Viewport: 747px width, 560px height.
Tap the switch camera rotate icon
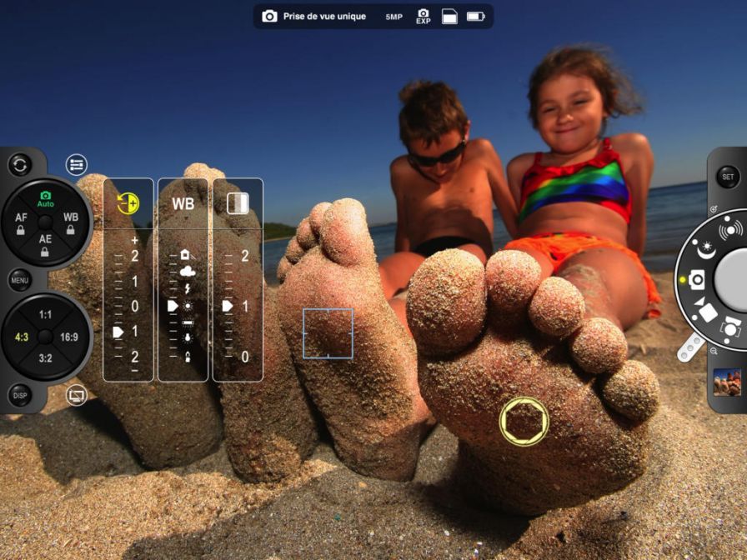point(20,165)
